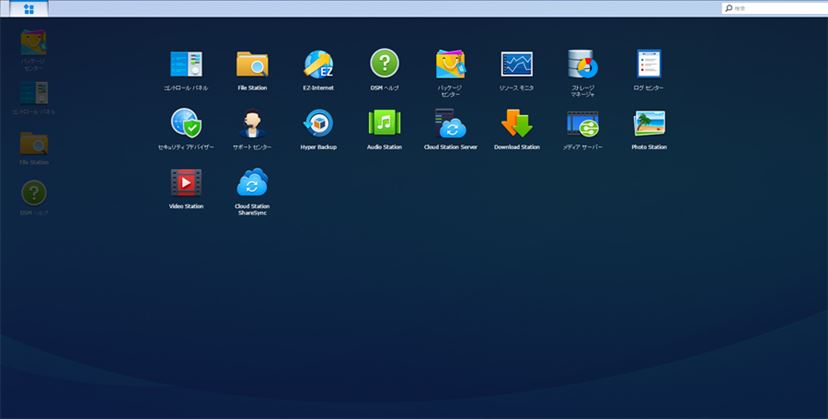This screenshot has height=419, width=828.
Task: Toggle the Main Menu button in top bar
Action: pyautogui.click(x=29, y=9)
